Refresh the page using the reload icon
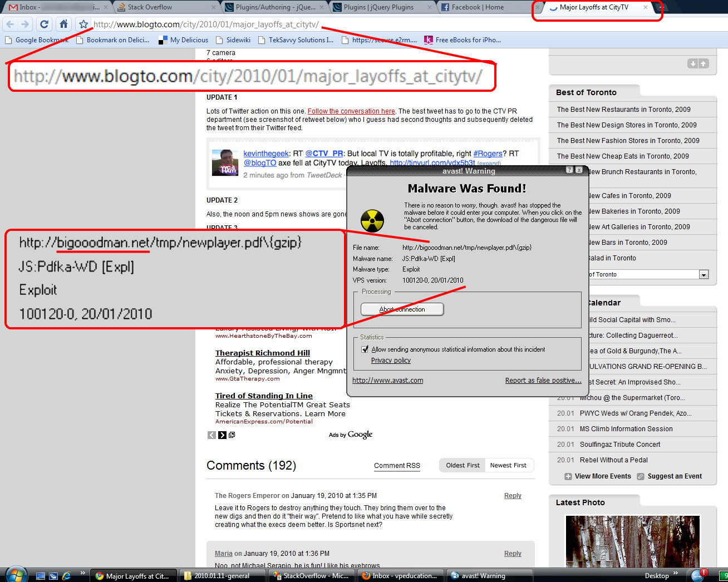 44,24
